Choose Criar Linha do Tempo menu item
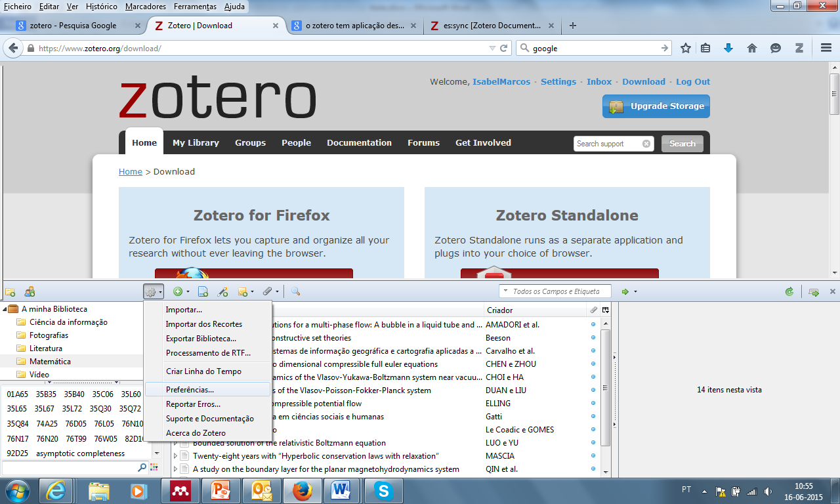840x504 pixels. pyautogui.click(x=207, y=371)
